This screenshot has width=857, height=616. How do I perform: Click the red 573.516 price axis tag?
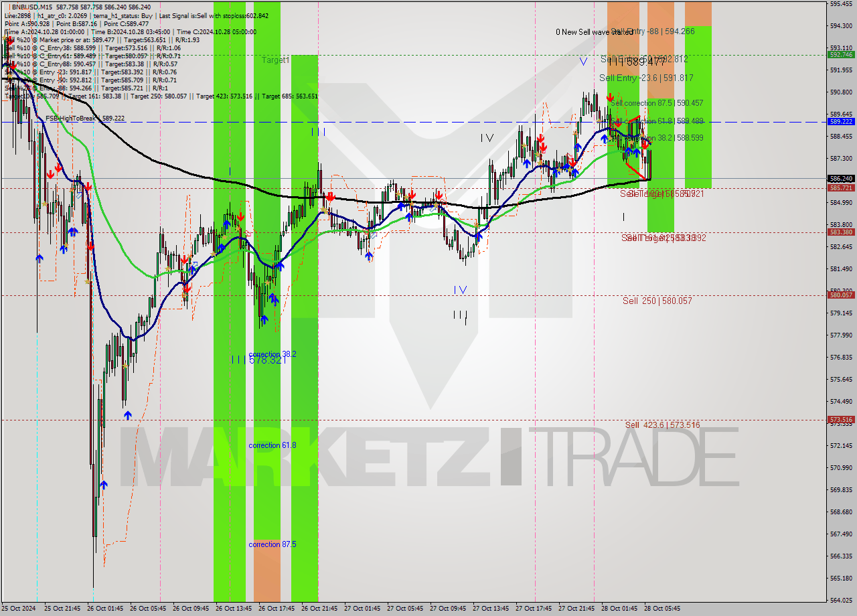(x=841, y=420)
